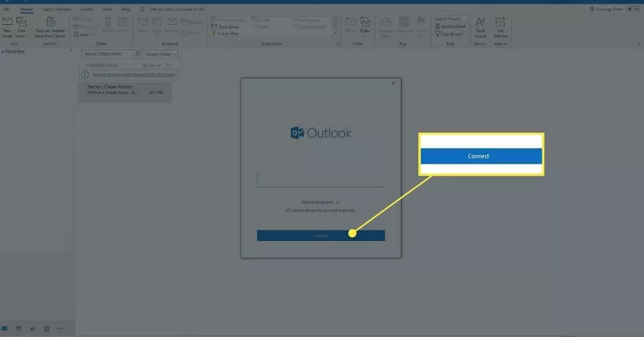Open the Send / Receive tab
This screenshot has height=337, width=644.
[57, 9]
